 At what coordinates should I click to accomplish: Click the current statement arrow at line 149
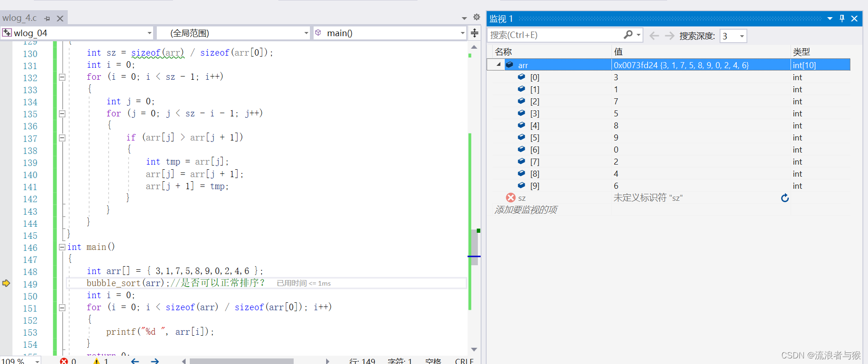point(6,283)
